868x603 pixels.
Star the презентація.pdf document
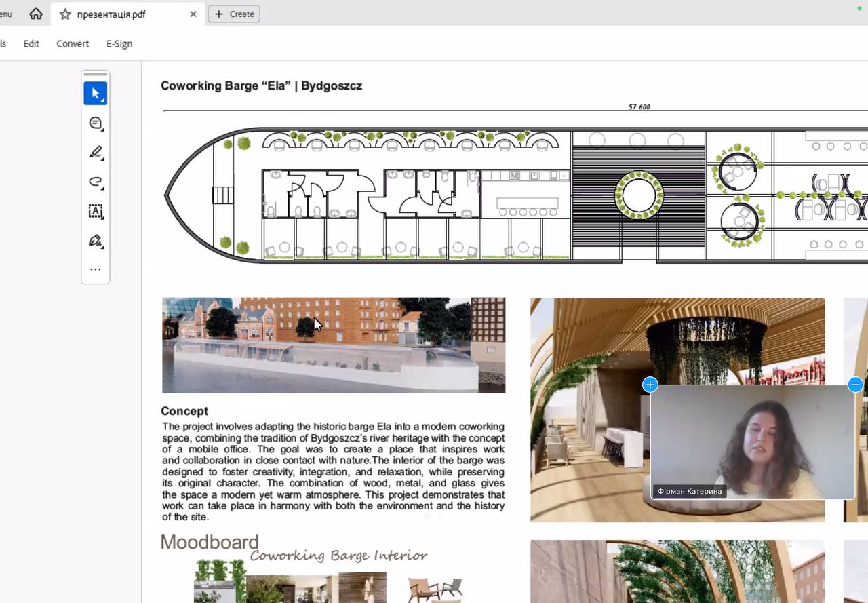[65, 14]
